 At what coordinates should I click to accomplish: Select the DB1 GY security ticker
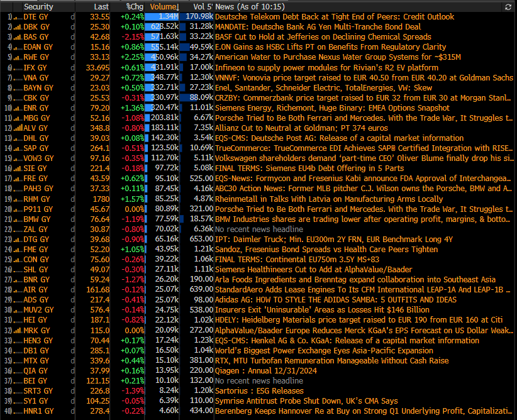(36, 351)
